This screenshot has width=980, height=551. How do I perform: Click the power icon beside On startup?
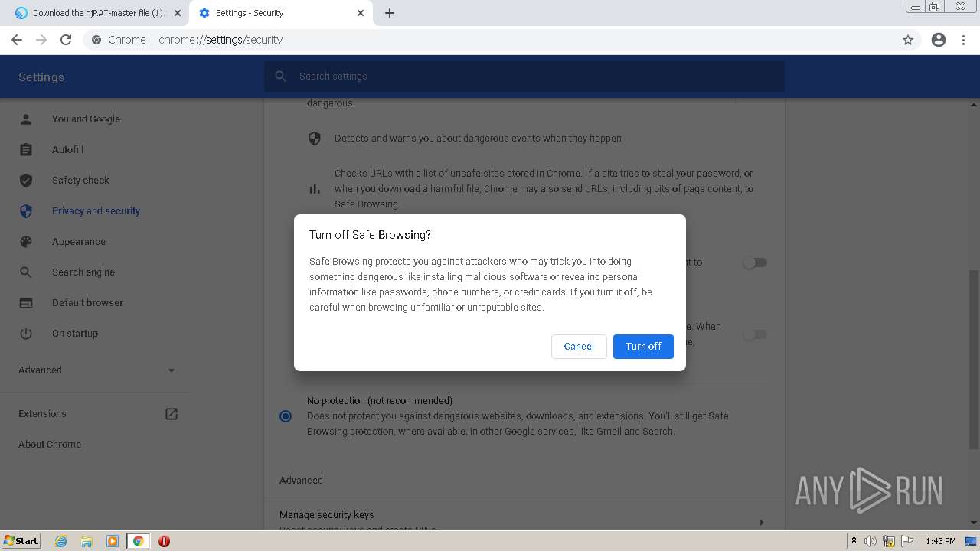pyautogui.click(x=26, y=334)
